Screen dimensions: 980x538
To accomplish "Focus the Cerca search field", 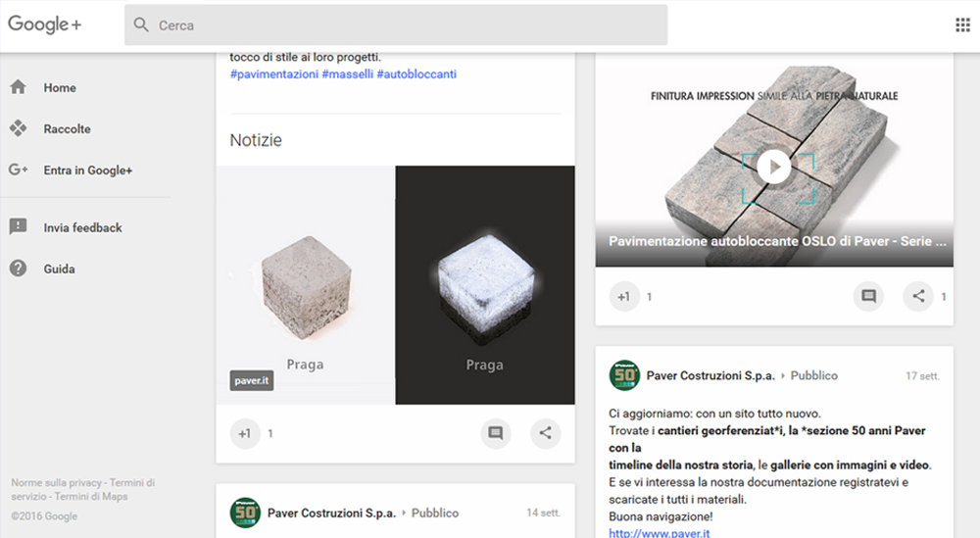I will 396,25.
